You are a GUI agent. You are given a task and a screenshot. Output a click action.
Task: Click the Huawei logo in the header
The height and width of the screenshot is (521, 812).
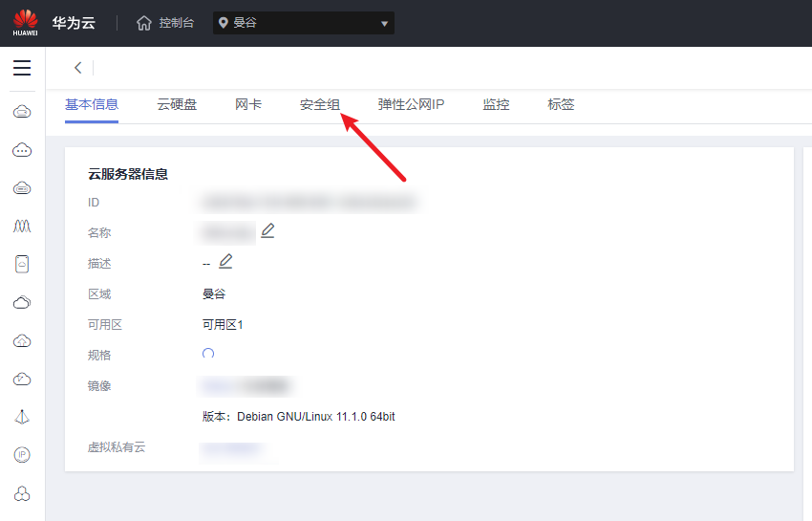(26, 23)
